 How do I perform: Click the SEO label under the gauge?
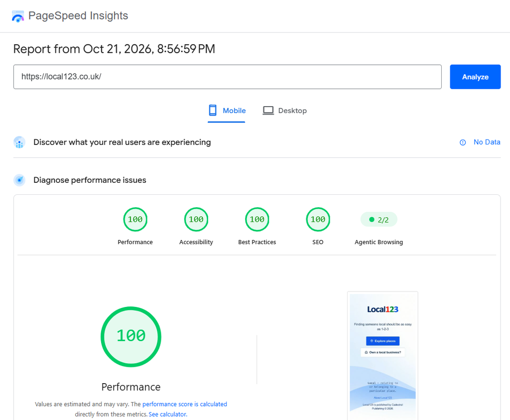(318, 242)
